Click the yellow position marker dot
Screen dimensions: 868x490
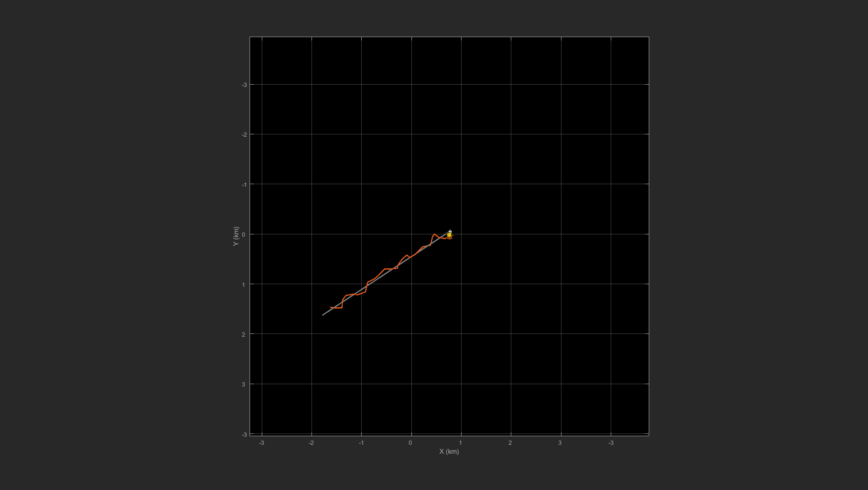pos(449,235)
